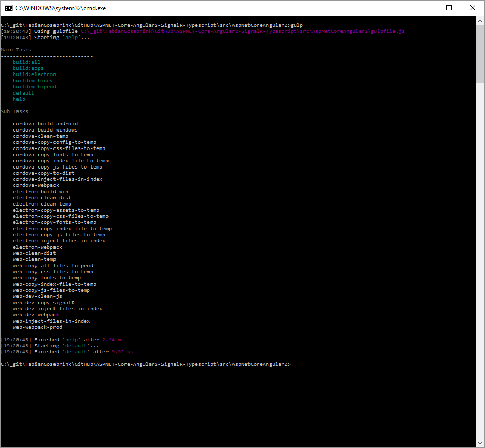The height and width of the screenshot is (448, 485).
Task: Click the 'gulp' command typed at top prompt
Action: [x=297, y=25]
